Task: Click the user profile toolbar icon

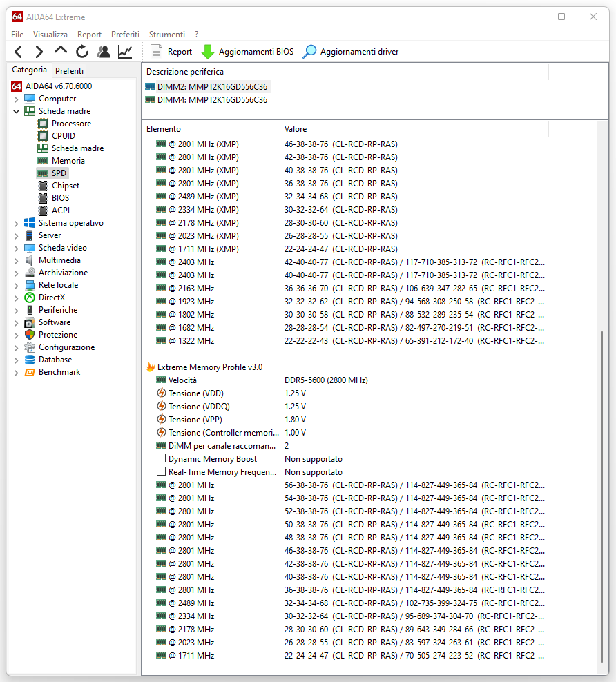Action: point(104,52)
